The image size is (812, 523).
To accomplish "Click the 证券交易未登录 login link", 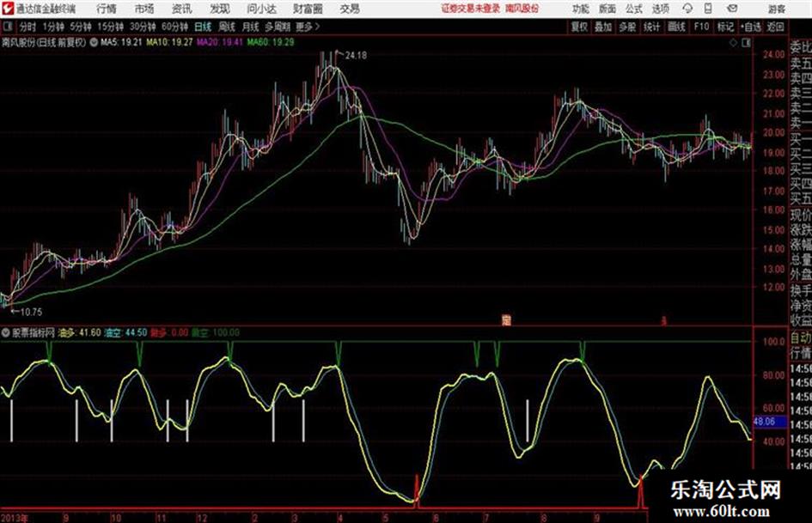I will tap(471, 9).
